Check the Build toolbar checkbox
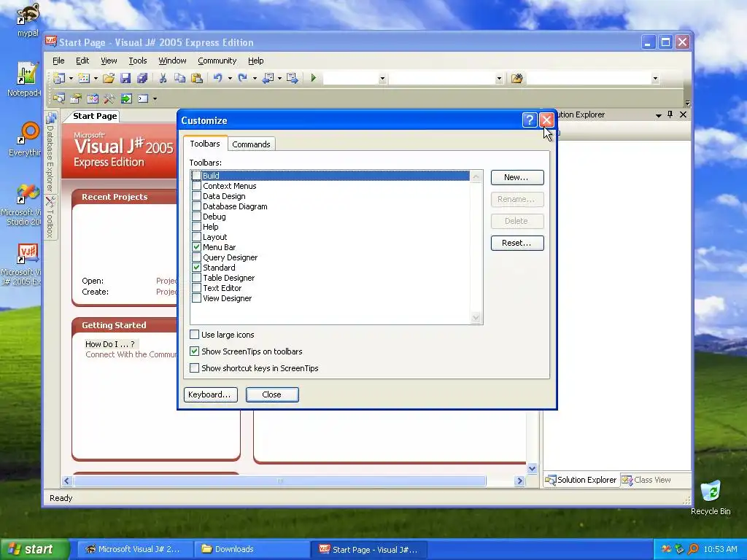Viewport: 747px width, 560px height. 196,176
